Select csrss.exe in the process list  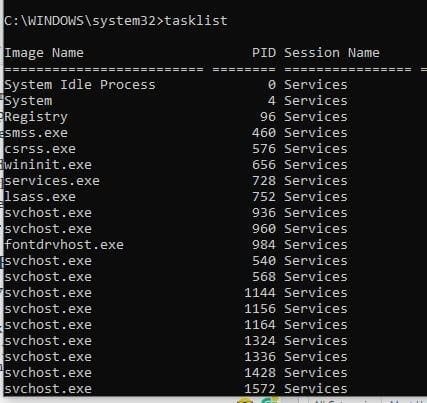point(40,149)
